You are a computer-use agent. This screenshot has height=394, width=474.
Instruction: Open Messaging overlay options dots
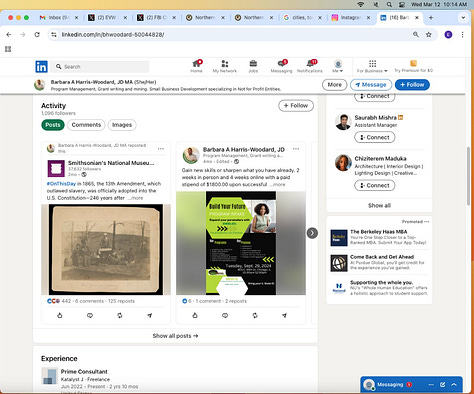click(x=431, y=385)
